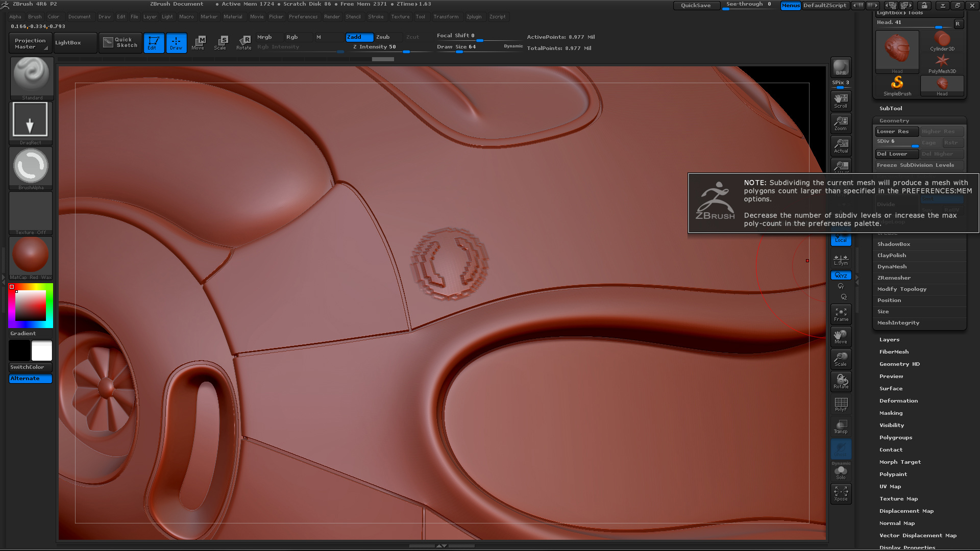The height and width of the screenshot is (551, 980).
Task: Open the Transform menu
Action: [446, 17]
